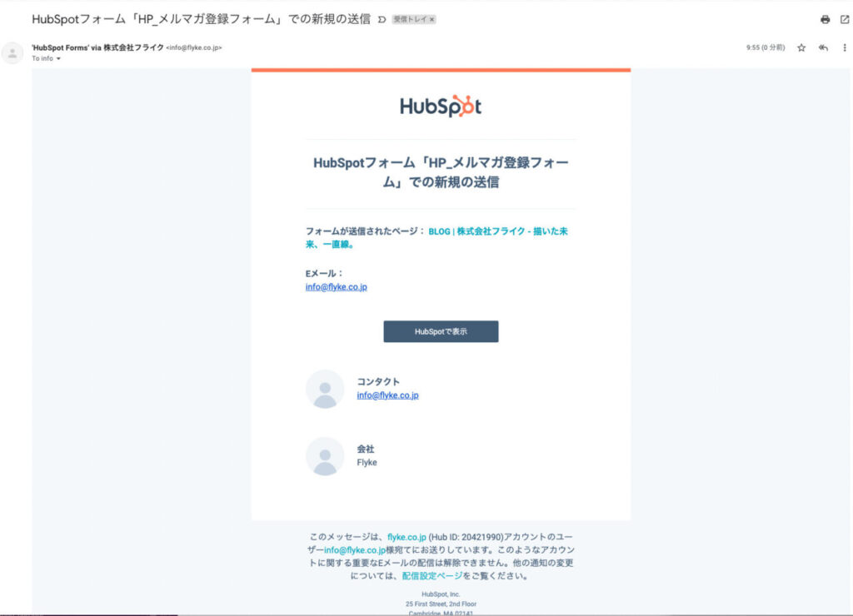
Task: Click the sender profile avatar
Action: click(x=12, y=53)
